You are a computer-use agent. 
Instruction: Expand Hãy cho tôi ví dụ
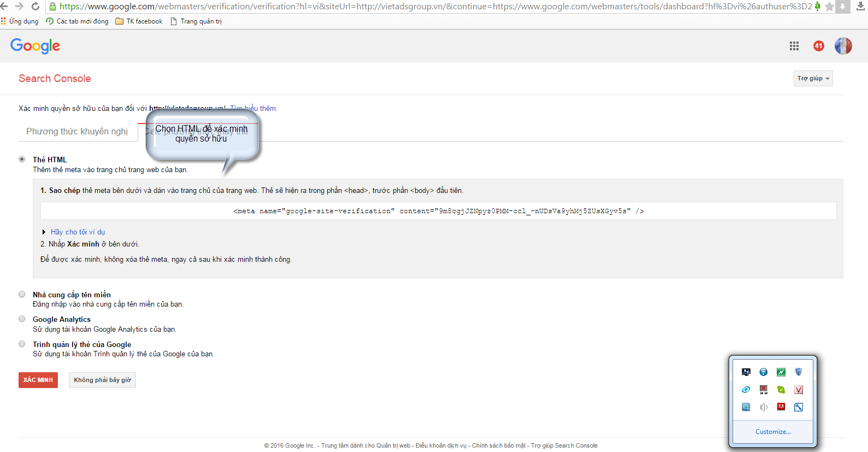pyautogui.click(x=78, y=232)
